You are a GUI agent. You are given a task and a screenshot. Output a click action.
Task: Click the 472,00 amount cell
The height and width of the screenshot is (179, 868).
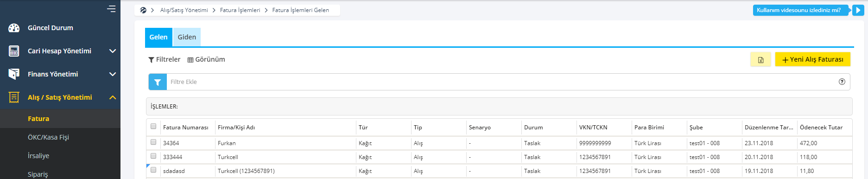pos(809,143)
